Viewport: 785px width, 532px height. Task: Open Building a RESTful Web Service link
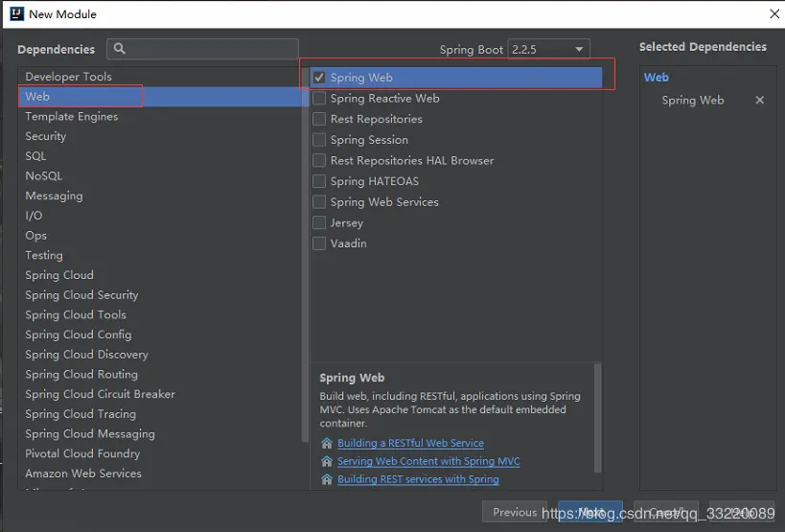(410, 443)
